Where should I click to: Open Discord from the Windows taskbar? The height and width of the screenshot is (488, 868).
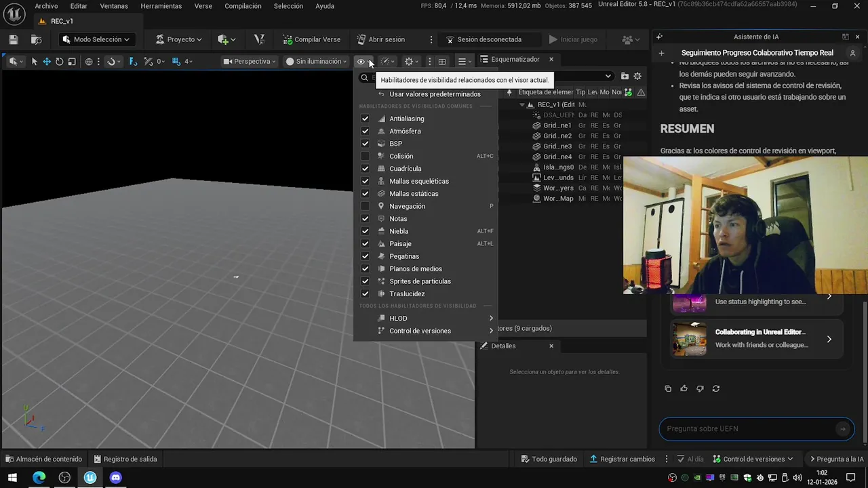[116, 477]
